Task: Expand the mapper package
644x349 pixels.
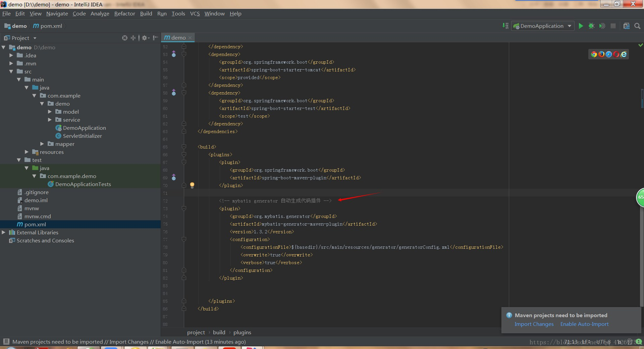Action: 42,144
